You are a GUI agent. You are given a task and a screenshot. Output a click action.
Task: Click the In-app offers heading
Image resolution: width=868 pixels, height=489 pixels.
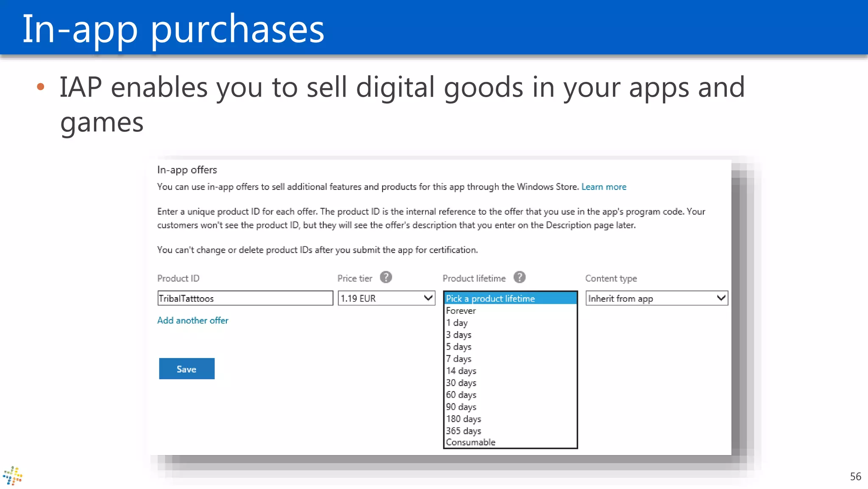[187, 170]
